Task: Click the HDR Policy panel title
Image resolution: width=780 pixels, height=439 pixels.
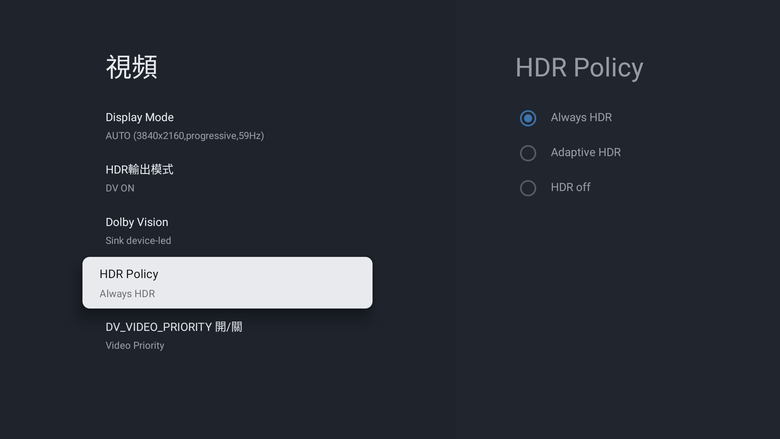Action: [579, 68]
